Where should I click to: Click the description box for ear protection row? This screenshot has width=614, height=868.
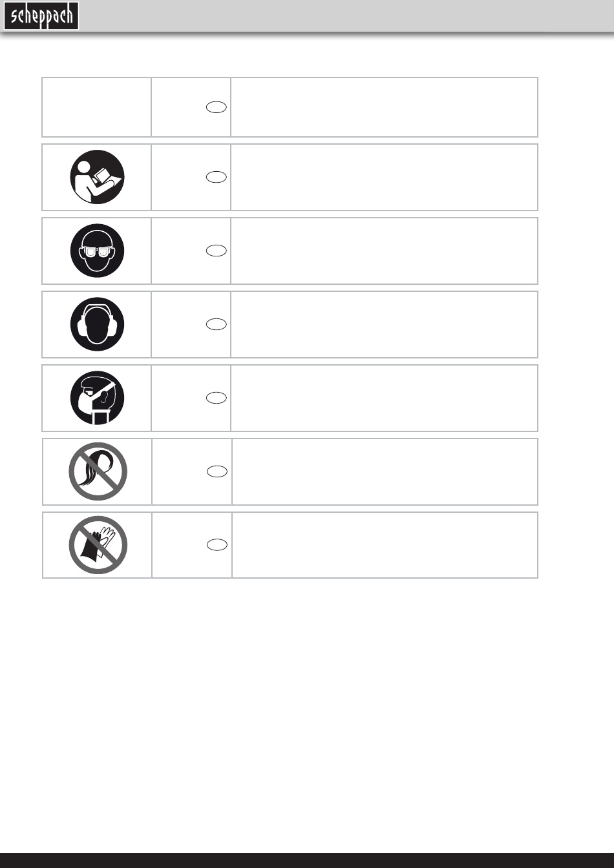pos(384,324)
